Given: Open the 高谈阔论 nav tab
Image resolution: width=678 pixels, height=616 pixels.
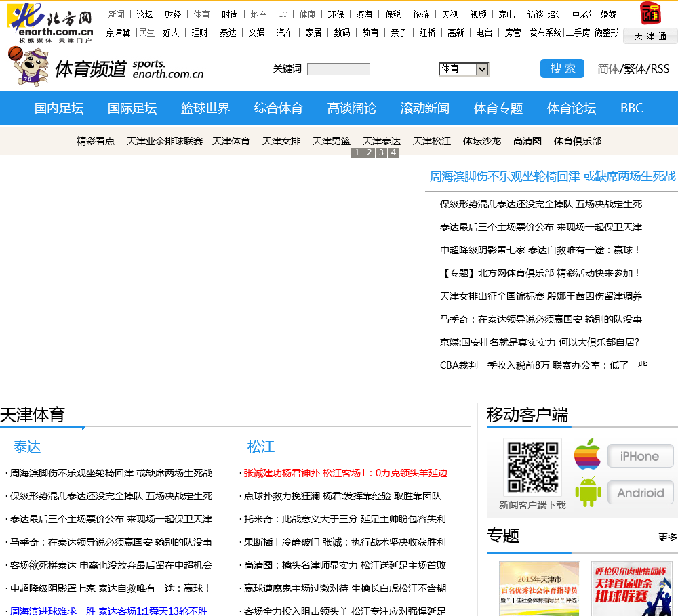Looking at the screenshot, I should 351,108.
